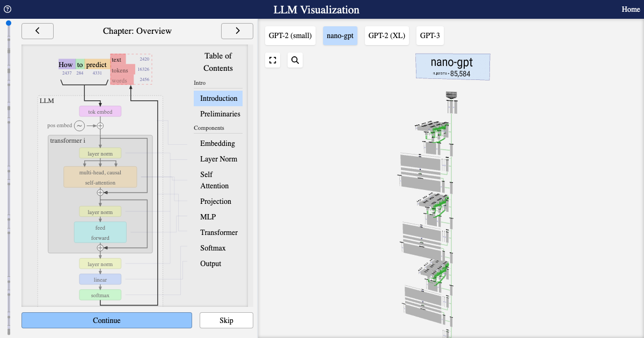The width and height of the screenshot is (644, 338).
Task: Open the help question-mark icon
Action: pos(8,9)
